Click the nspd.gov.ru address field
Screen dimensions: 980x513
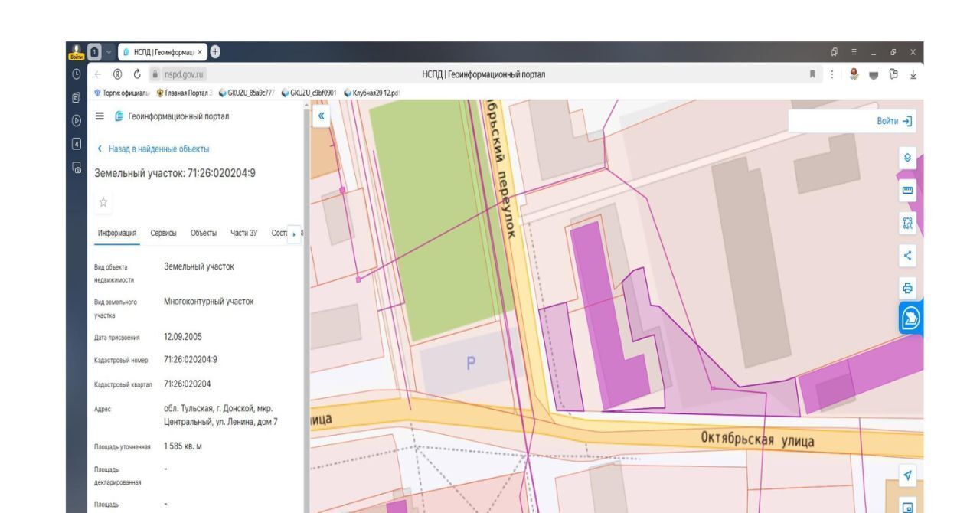point(185,74)
